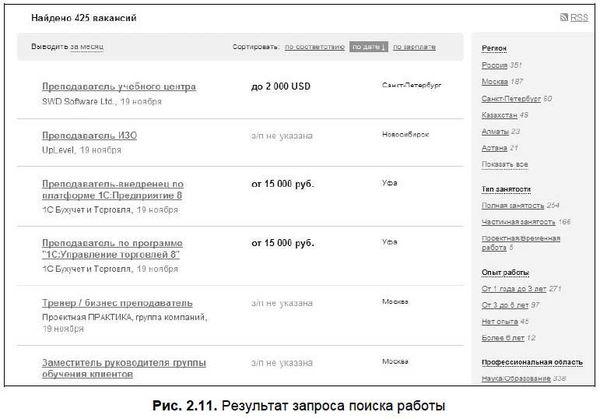Viewport: 600px width, 419px height.
Task: Click 'Проектная ПРАКТИКА, группа компаний' text
Action: tap(124, 317)
